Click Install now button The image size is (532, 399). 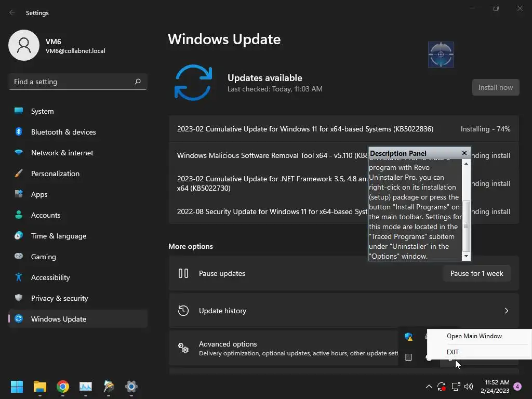(x=495, y=87)
